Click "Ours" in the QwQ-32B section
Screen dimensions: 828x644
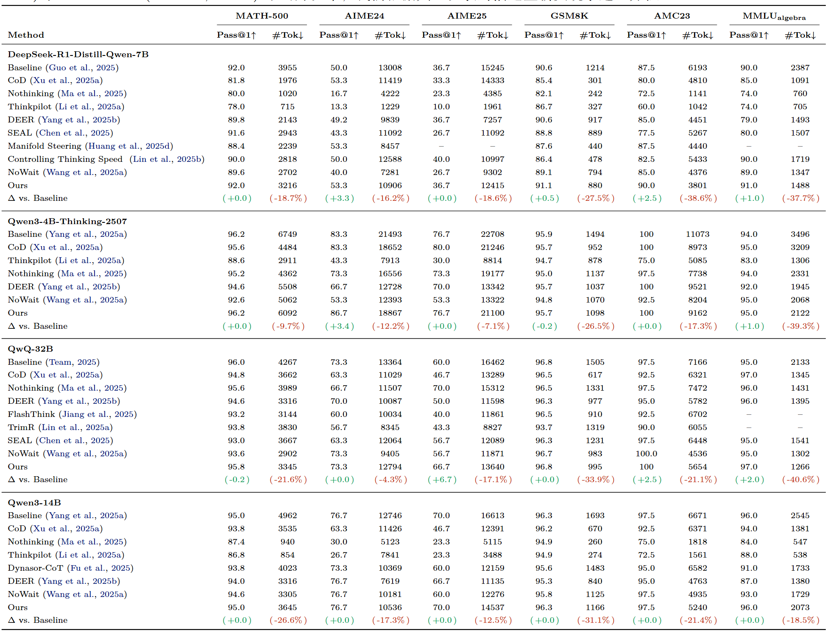tap(17, 466)
